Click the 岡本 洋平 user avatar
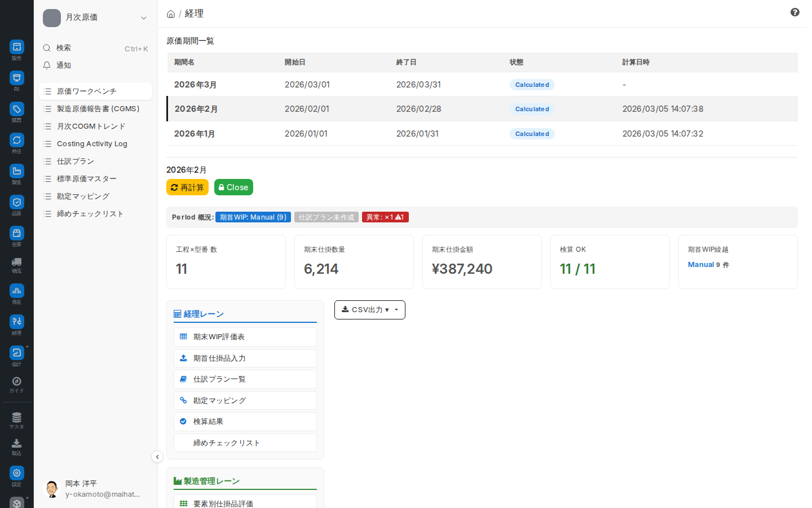The height and width of the screenshot is (508, 812). pyautogui.click(x=52, y=489)
